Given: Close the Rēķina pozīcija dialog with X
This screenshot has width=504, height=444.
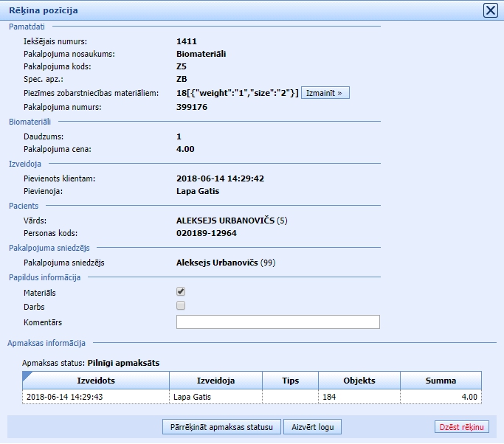Looking at the screenshot, I should (490, 10).
